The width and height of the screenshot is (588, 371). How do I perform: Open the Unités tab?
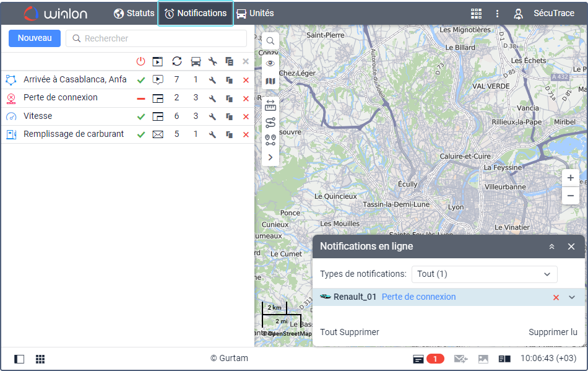(x=256, y=13)
